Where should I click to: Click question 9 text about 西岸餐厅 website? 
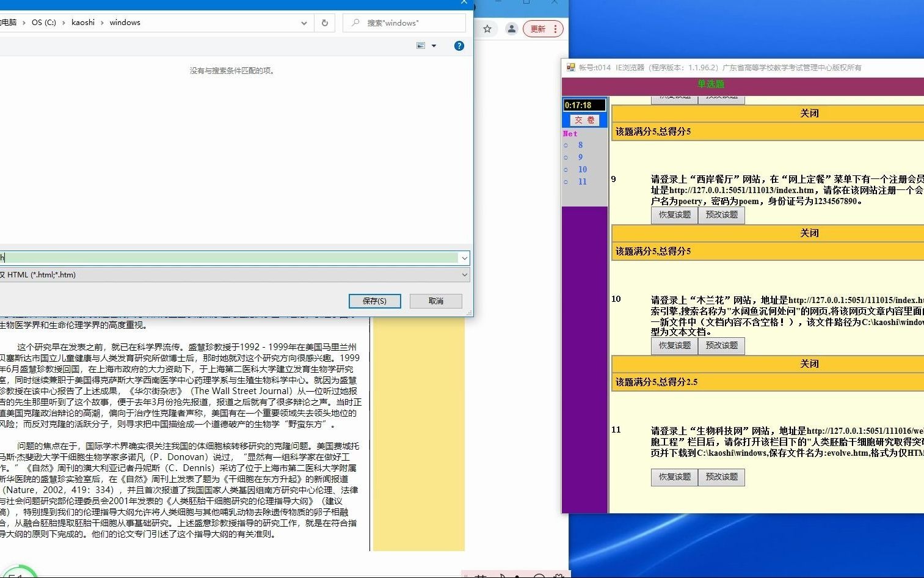[x=787, y=190]
